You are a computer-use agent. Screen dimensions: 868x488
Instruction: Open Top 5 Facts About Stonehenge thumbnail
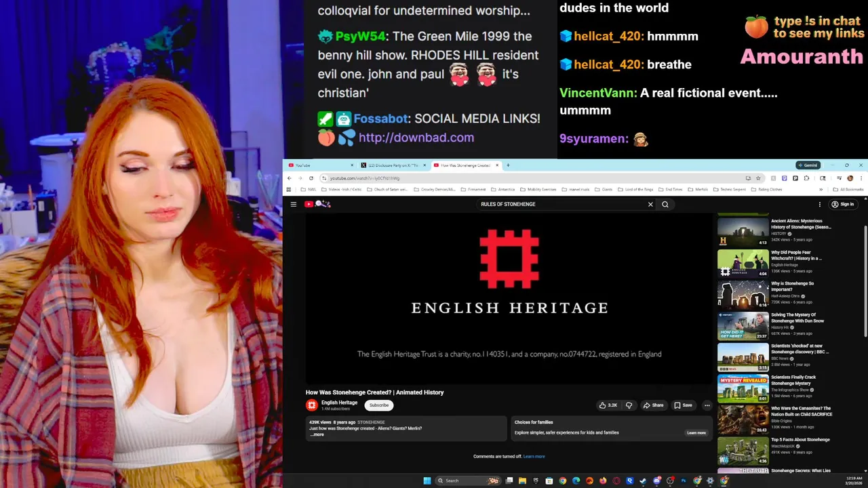pyautogui.click(x=743, y=451)
